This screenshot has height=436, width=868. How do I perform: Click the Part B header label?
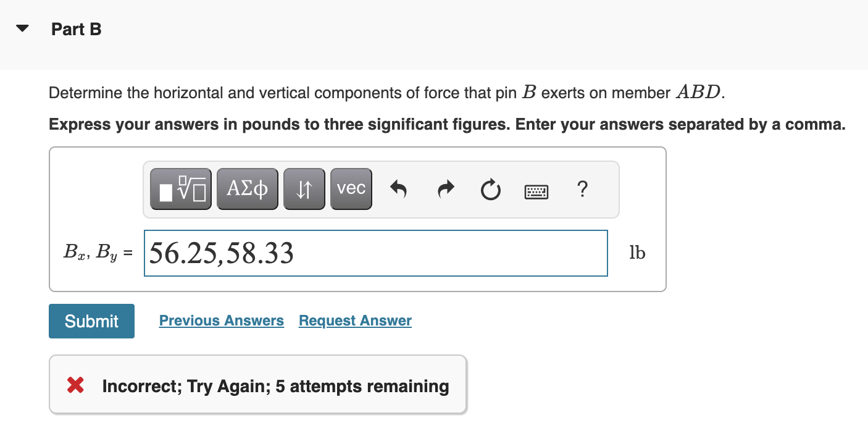(77, 29)
